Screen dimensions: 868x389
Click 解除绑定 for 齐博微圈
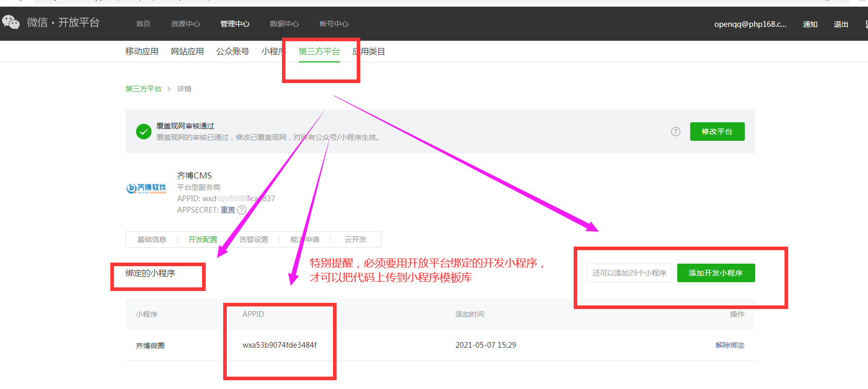pyautogui.click(x=729, y=345)
